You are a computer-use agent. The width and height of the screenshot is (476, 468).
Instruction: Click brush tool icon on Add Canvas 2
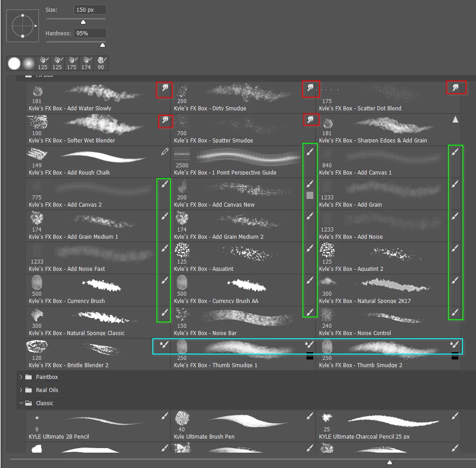(x=165, y=184)
